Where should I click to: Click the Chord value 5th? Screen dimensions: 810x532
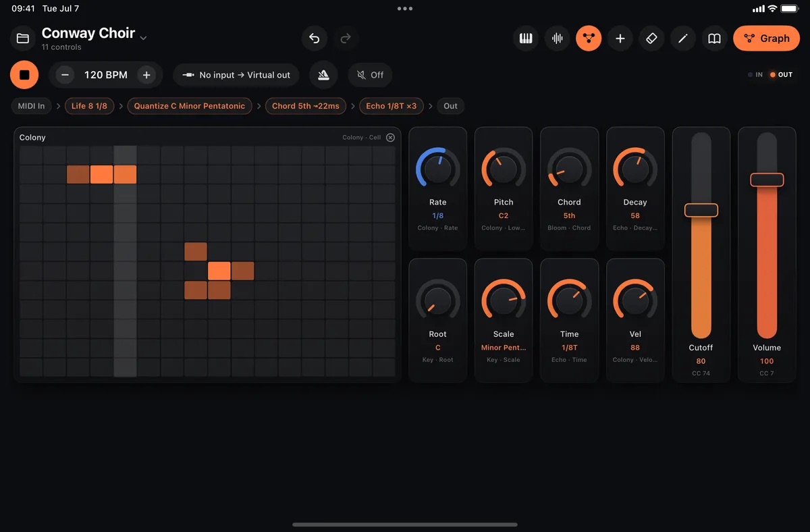click(x=569, y=216)
